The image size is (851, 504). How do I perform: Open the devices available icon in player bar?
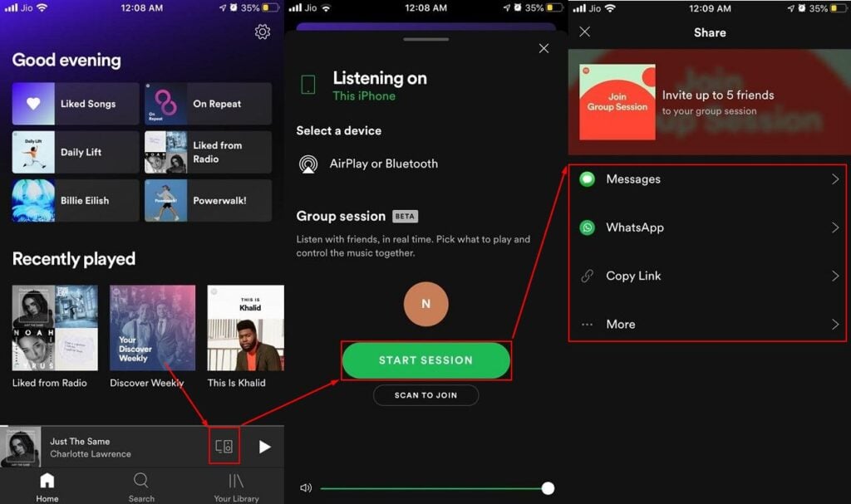(224, 446)
